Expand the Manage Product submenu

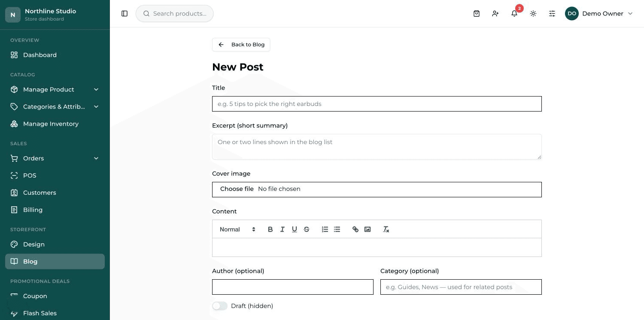click(x=96, y=90)
